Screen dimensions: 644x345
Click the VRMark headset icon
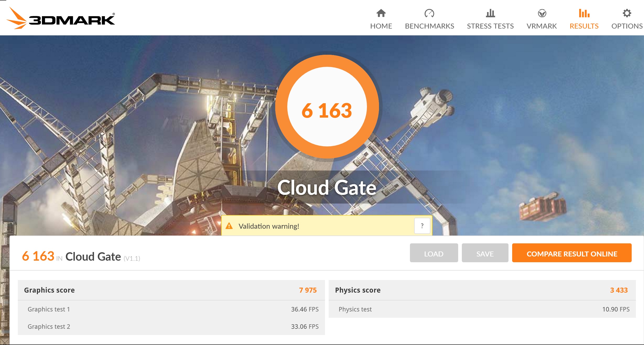[x=542, y=13]
